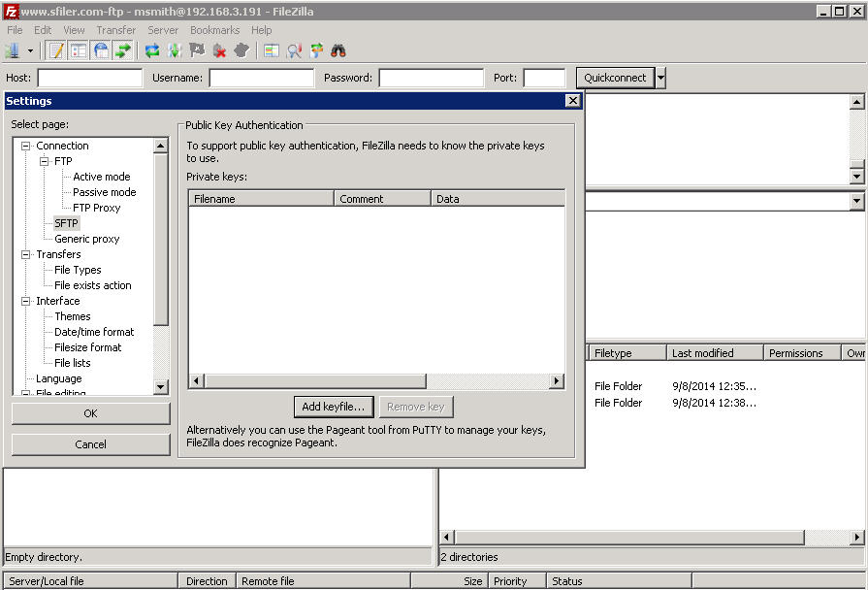Click the Quickconnect button

(x=615, y=78)
